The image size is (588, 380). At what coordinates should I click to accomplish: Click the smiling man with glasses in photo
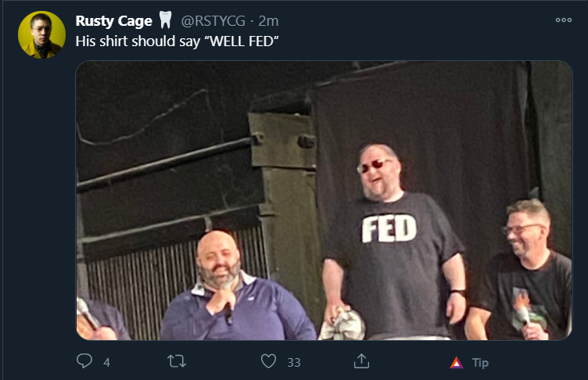tap(523, 270)
